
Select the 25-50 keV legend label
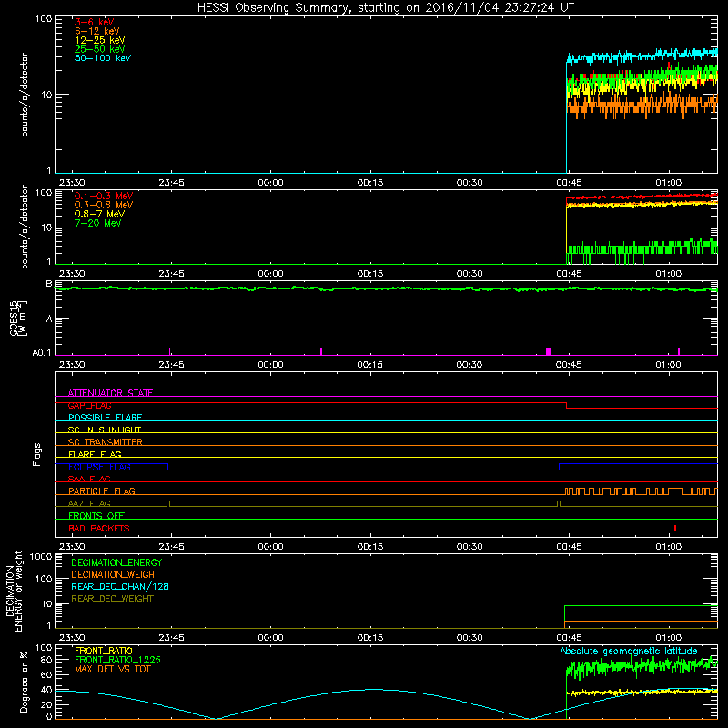(x=99, y=49)
